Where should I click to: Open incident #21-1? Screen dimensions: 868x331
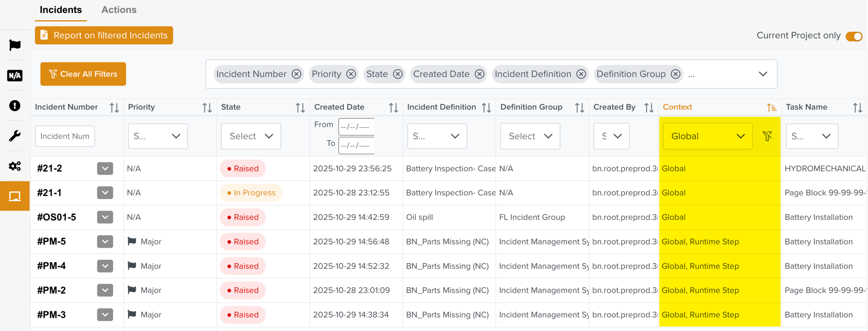coord(49,193)
